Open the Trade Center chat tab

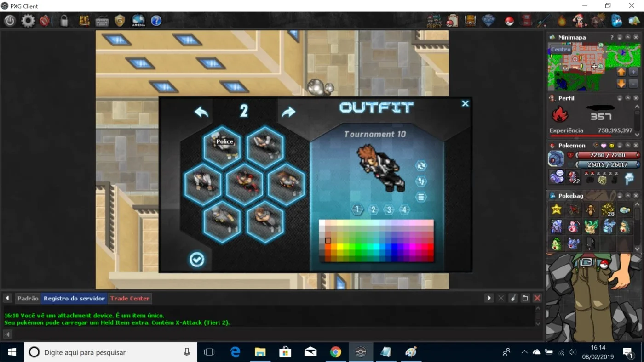[130, 299]
